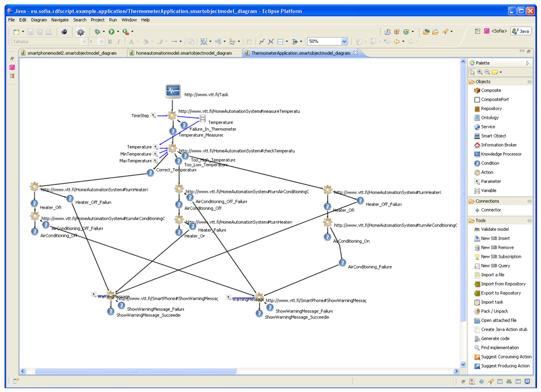Click the Validate model tool
The image size is (541, 392).
[494, 229]
